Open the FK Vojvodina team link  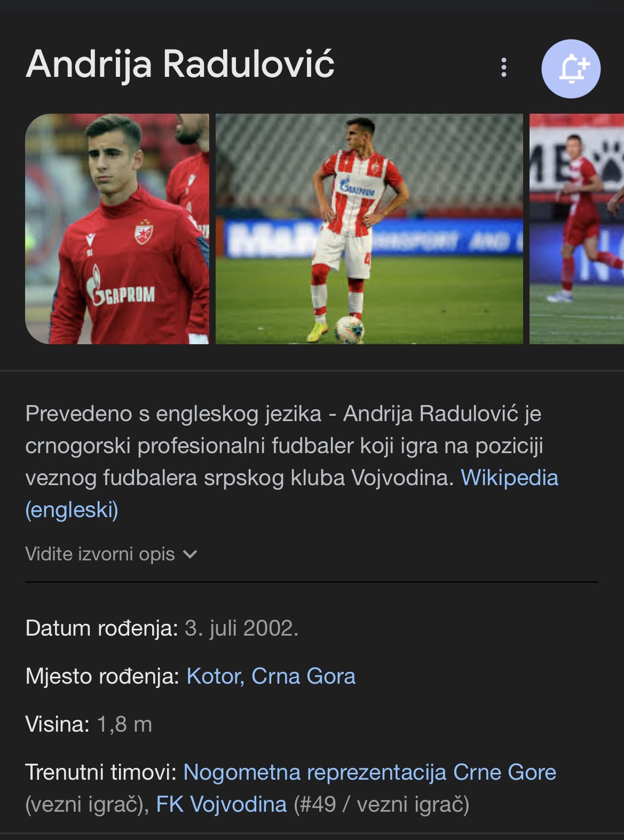[x=221, y=804]
